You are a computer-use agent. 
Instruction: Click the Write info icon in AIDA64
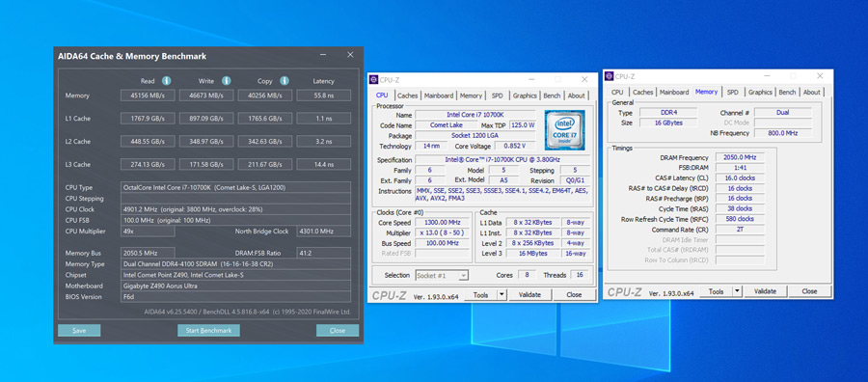tap(226, 81)
